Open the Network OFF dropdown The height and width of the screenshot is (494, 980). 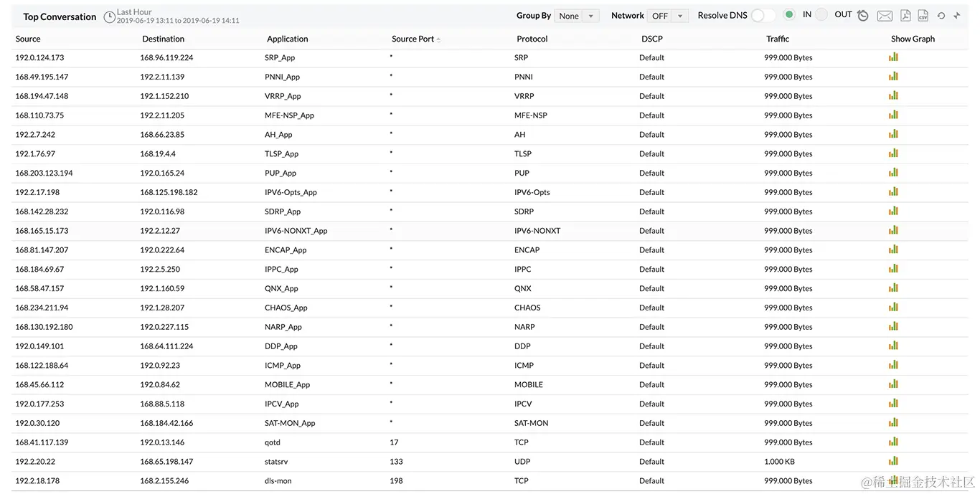point(669,15)
